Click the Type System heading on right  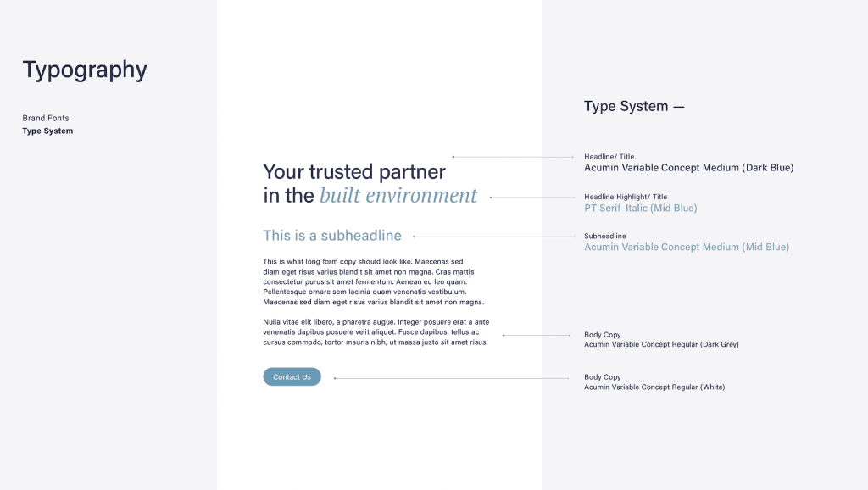634,106
